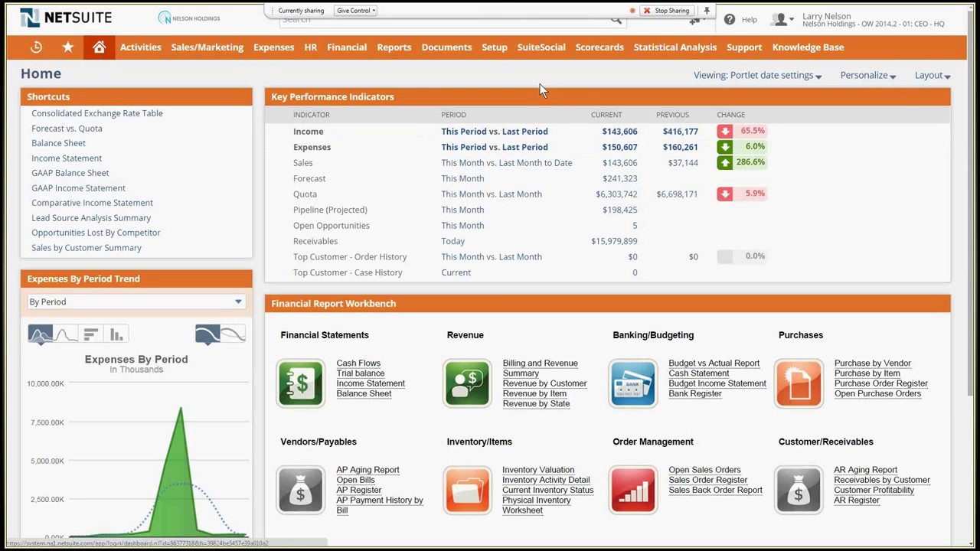Open the Recent Records clock icon
The width and height of the screenshot is (980, 551).
36,47
